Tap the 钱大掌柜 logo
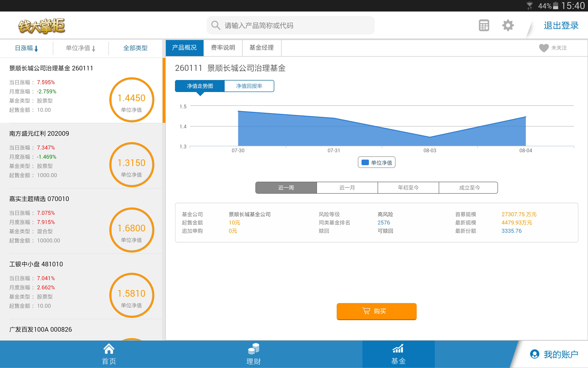Viewport: 588px width, 368px height. [42, 26]
